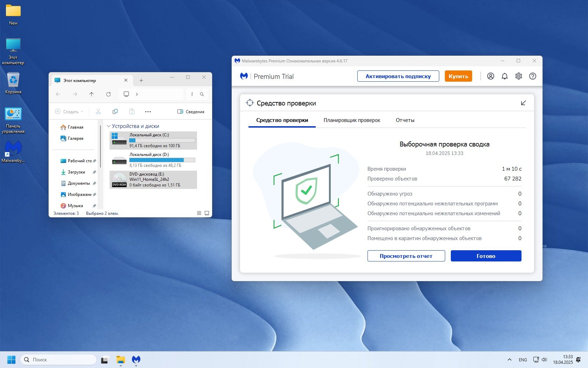The image size is (588, 368).
Task: Switch to the Средство проверки tab
Action: click(282, 120)
